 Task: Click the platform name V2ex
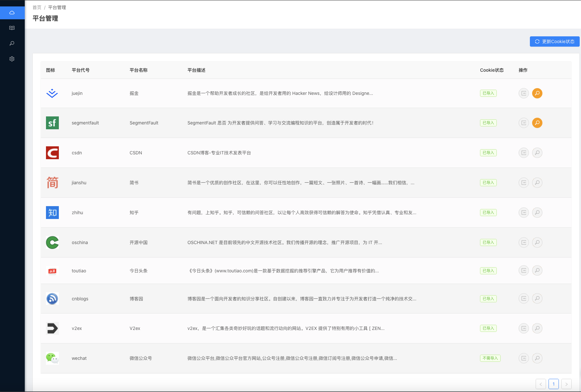tap(135, 328)
